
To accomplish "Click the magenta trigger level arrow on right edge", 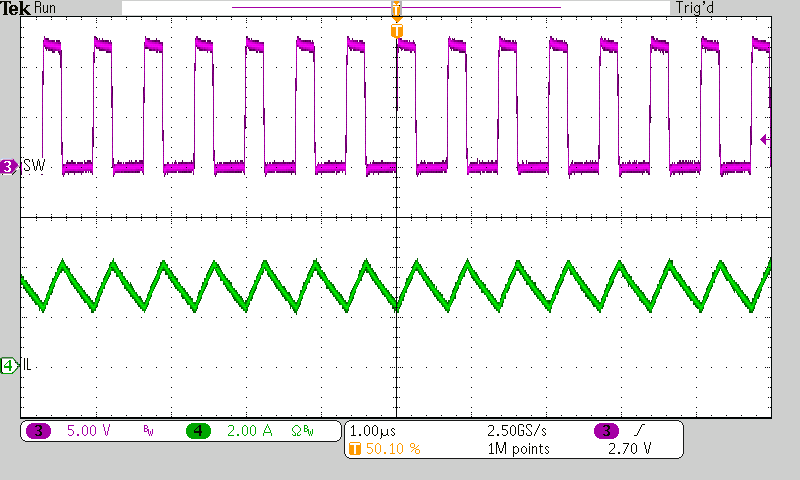I will pyautogui.click(x=765, y=140).
